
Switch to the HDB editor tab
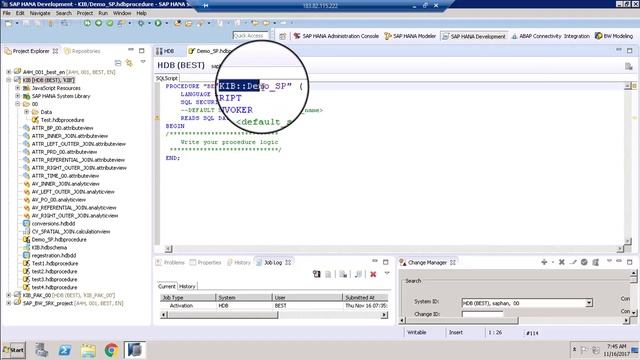pos(165,51)
